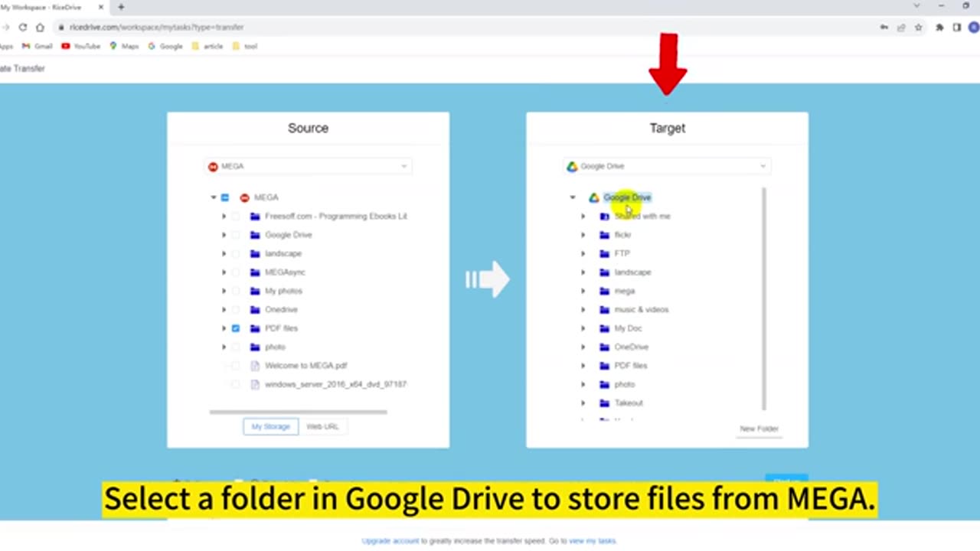Expand the My Doc folder in Target
980x551 pixels.
(x=583, y=328)
